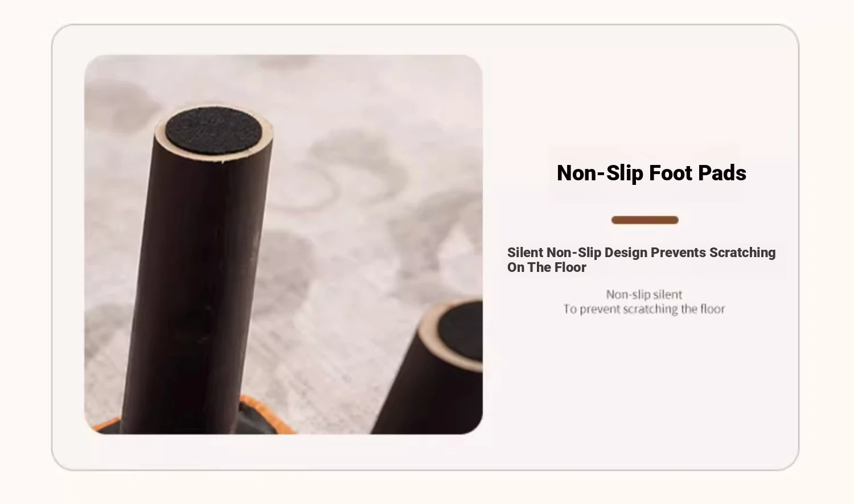Open the chair leg product photo

pos(284,245)
